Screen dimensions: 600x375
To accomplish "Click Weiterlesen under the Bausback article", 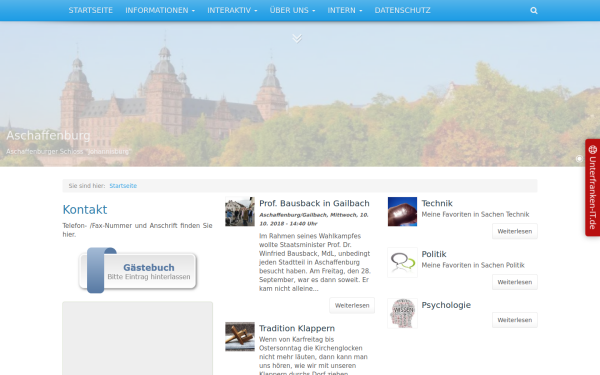I will (352, 305).
